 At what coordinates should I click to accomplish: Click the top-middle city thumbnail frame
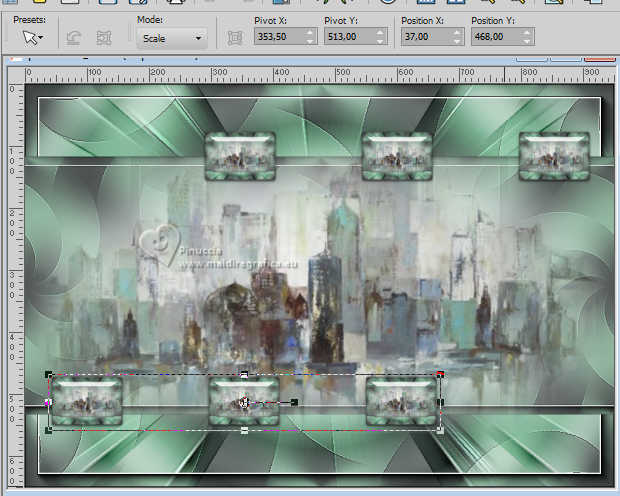[x=397, y=157]
